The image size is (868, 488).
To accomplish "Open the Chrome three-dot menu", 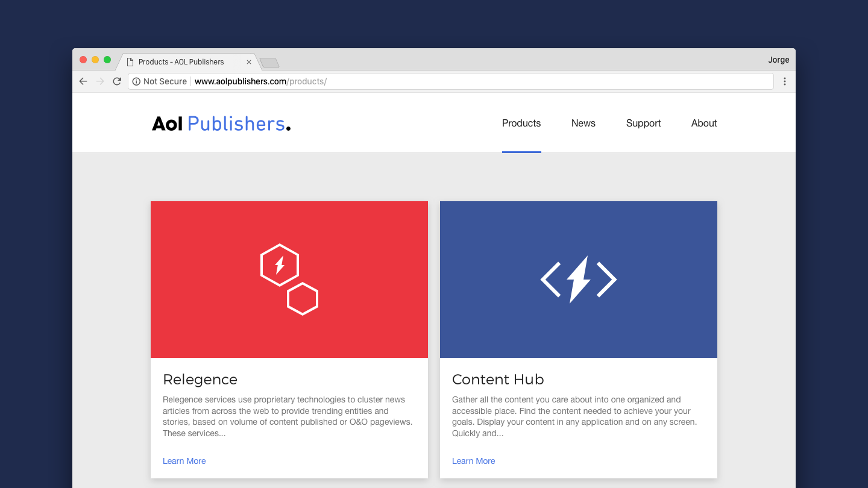I will click(x=784, y=81).
